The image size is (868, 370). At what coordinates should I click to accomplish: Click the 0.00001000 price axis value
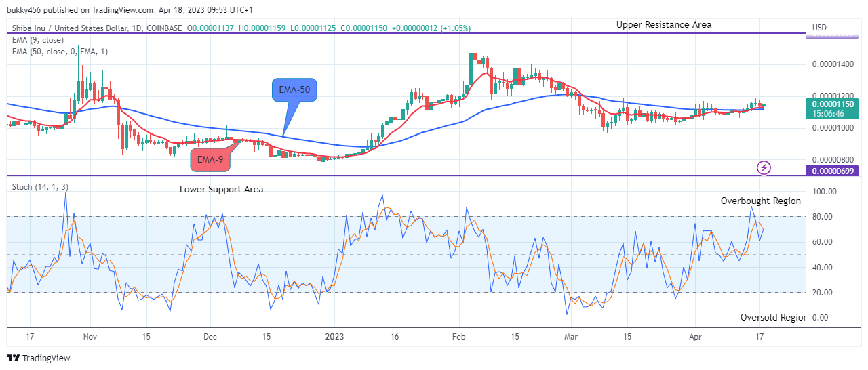click(834, 128)
